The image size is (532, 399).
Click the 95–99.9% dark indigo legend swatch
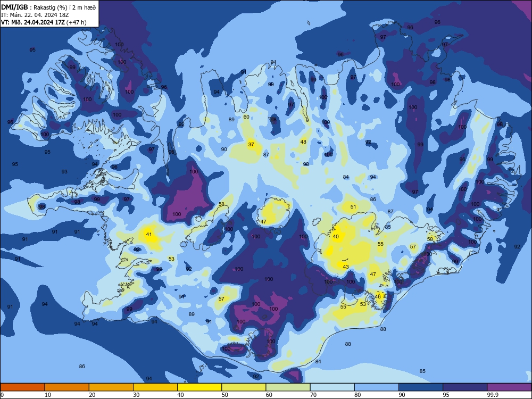click(x=465, y=387)
